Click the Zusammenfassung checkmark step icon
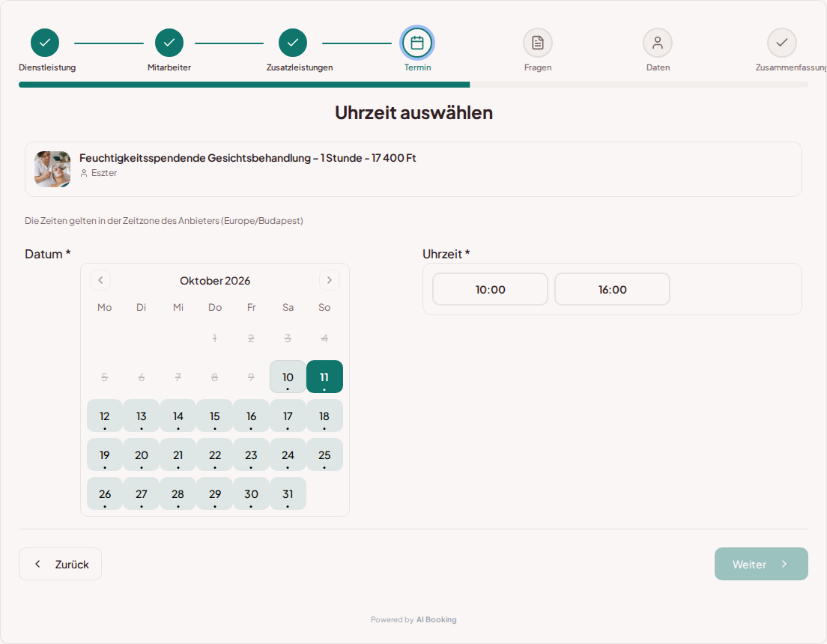 (781, 43)
